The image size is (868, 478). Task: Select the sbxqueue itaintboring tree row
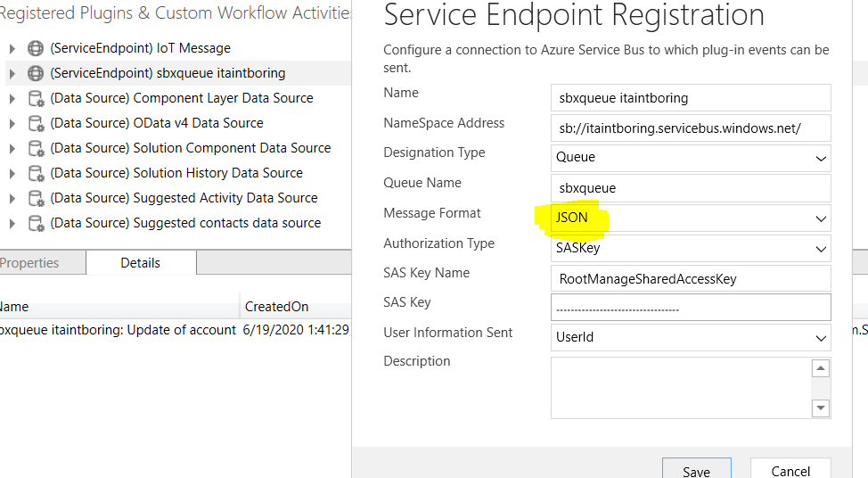[178, 73]
